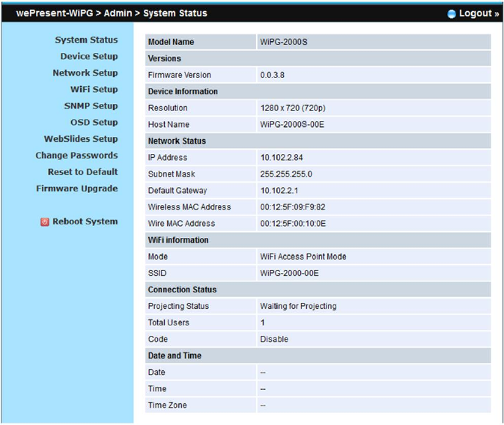
Task: Click the Resolution label
Action: coord(168,108)
